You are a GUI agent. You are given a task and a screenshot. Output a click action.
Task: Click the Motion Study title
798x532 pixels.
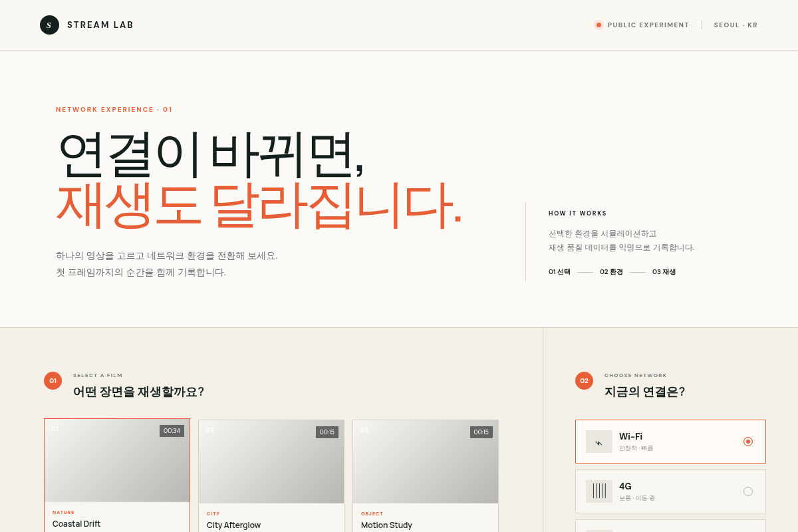(x=386, y=525)
